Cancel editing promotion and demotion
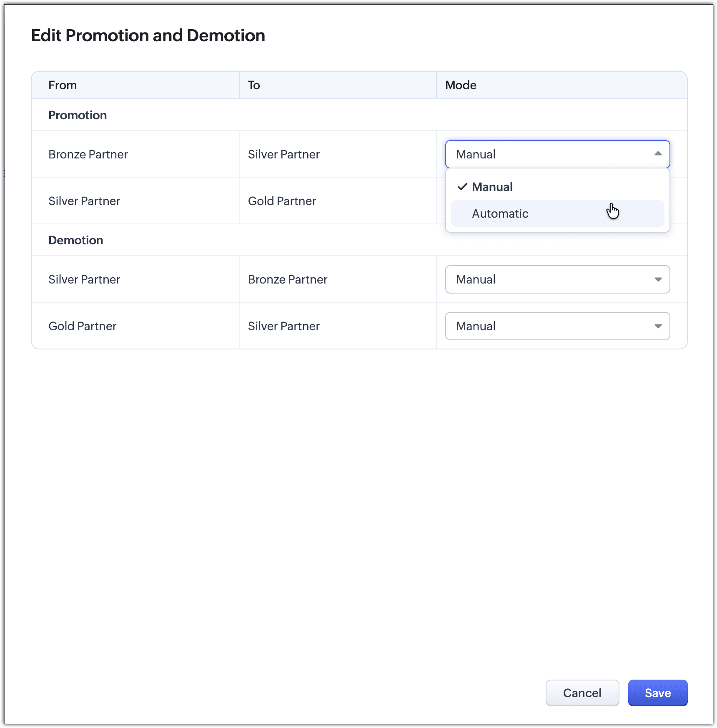Image resolution: width=717 pixels, height=728 pixels. click(x=582, y=693)
